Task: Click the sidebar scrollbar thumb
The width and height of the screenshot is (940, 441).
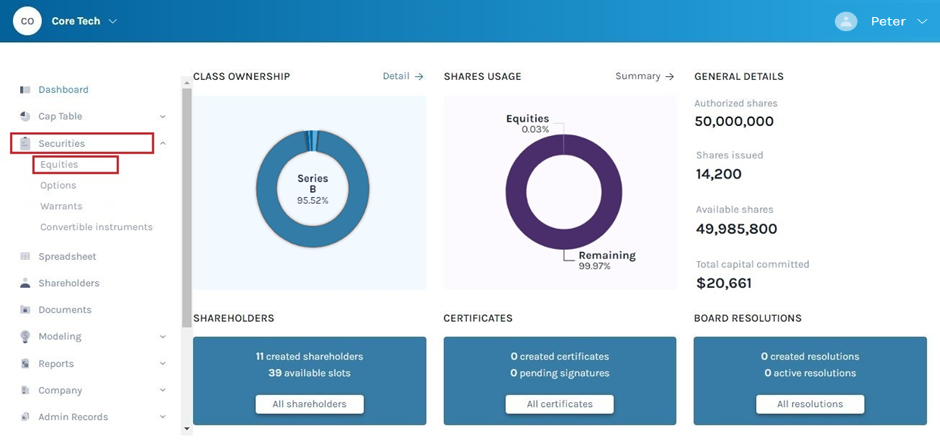Action: coord(186,207)
